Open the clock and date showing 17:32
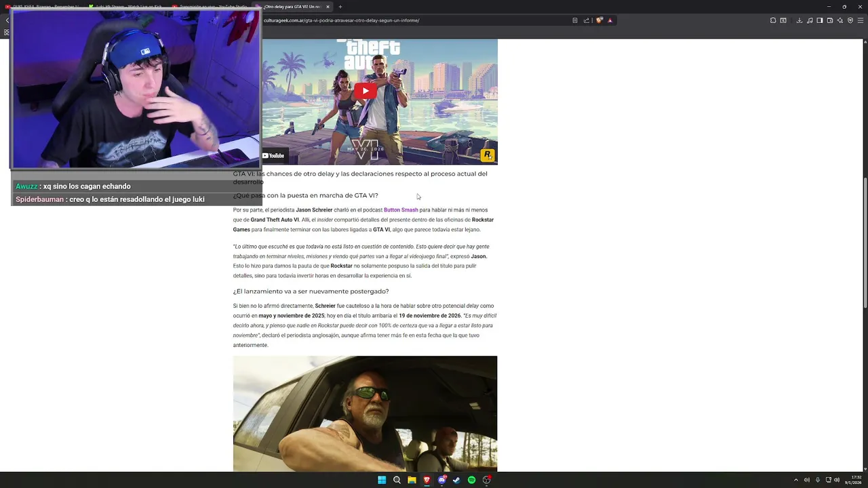This screenshot has height=488, width=868. 854,480
